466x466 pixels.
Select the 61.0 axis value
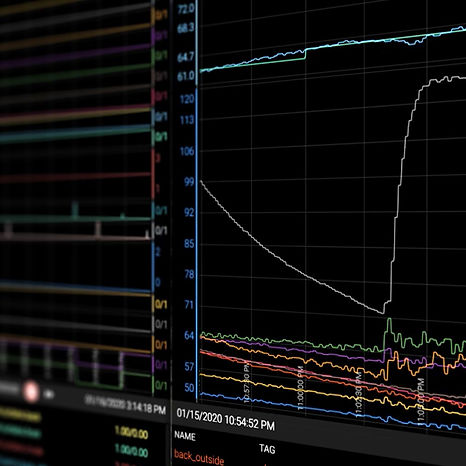pos(186,76)
